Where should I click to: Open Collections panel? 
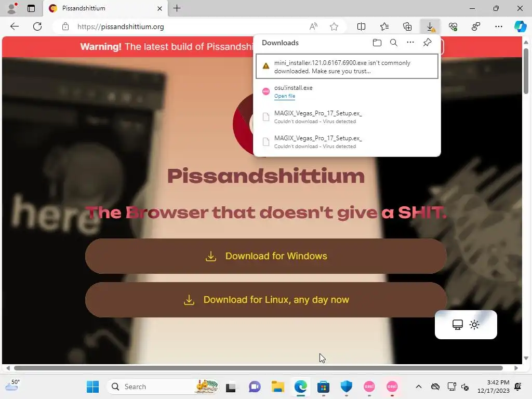tap(407, 26)
